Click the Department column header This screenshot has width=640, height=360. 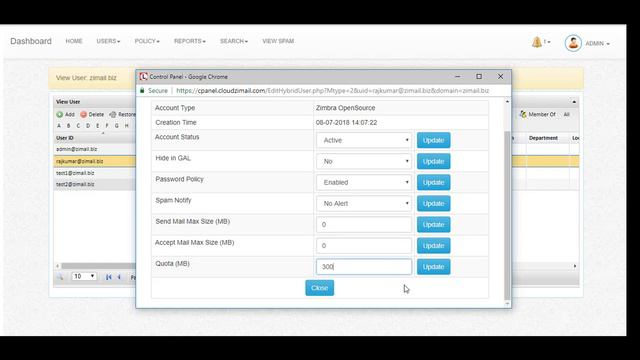pos(543,138)
